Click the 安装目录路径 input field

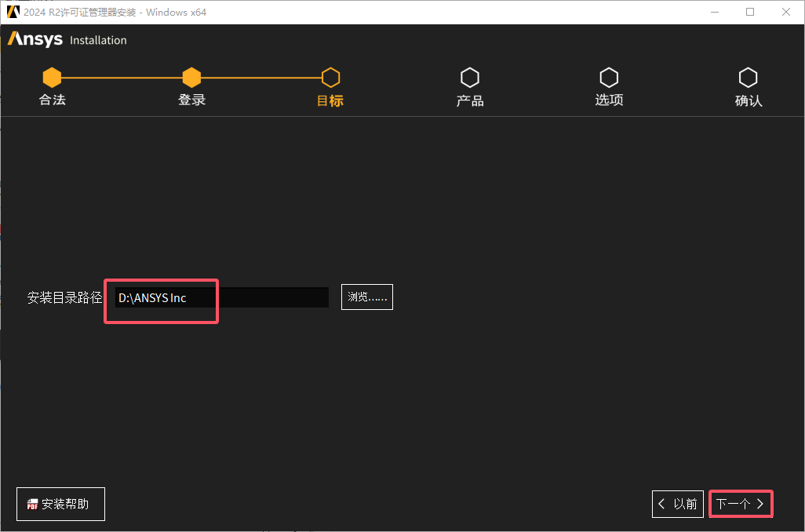222,297
